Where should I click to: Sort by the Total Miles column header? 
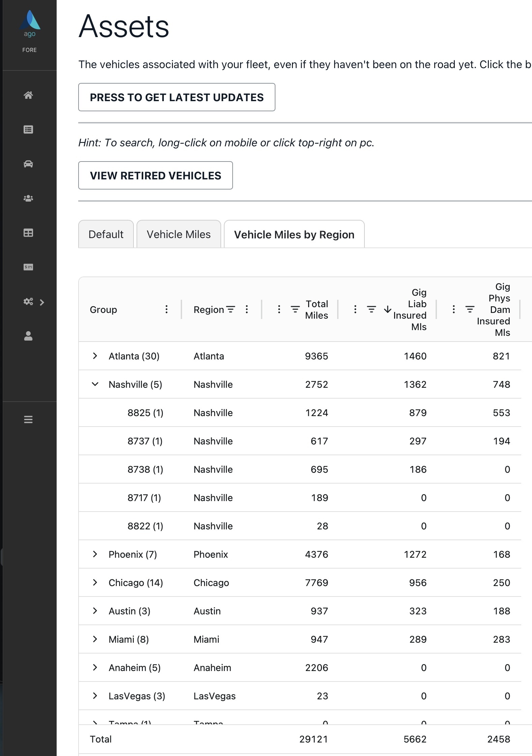point(317,310)
